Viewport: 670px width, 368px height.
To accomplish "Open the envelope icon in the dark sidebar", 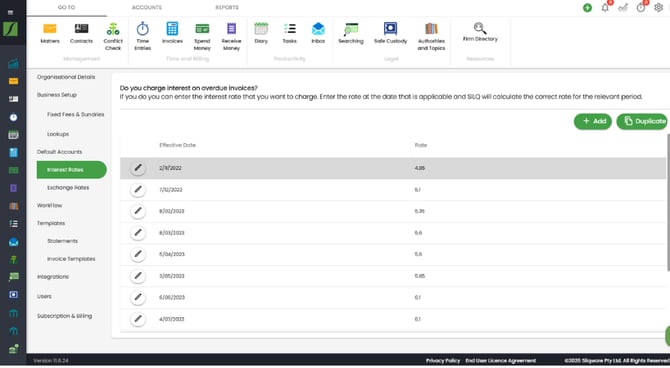I will coord(13,242).
